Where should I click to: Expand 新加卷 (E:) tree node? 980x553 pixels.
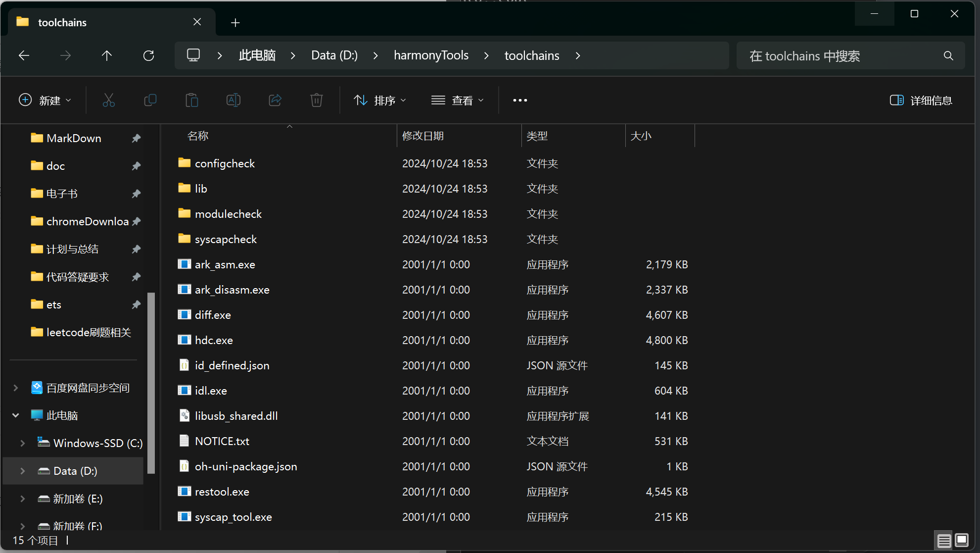[x=23, y=499]
